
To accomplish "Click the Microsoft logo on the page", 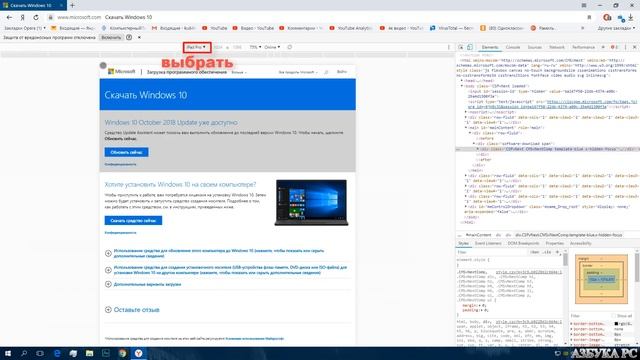I will point(121,71).
